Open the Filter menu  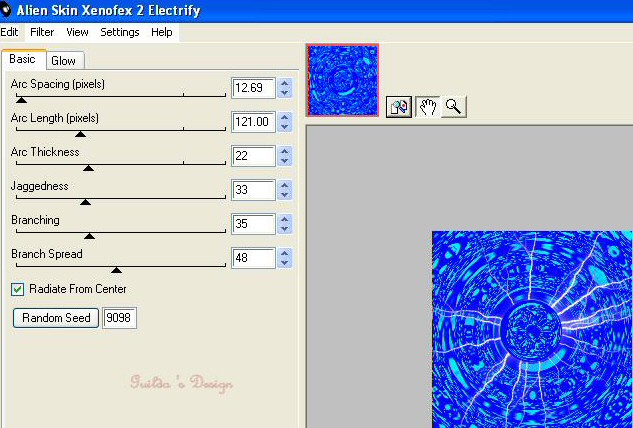point(42,32)
